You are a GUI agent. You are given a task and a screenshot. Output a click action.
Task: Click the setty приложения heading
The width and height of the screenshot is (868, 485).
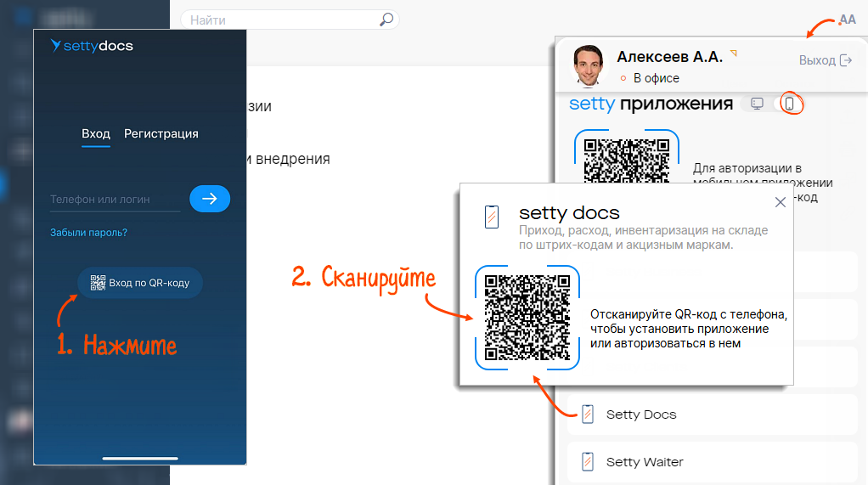click(651, 104)
